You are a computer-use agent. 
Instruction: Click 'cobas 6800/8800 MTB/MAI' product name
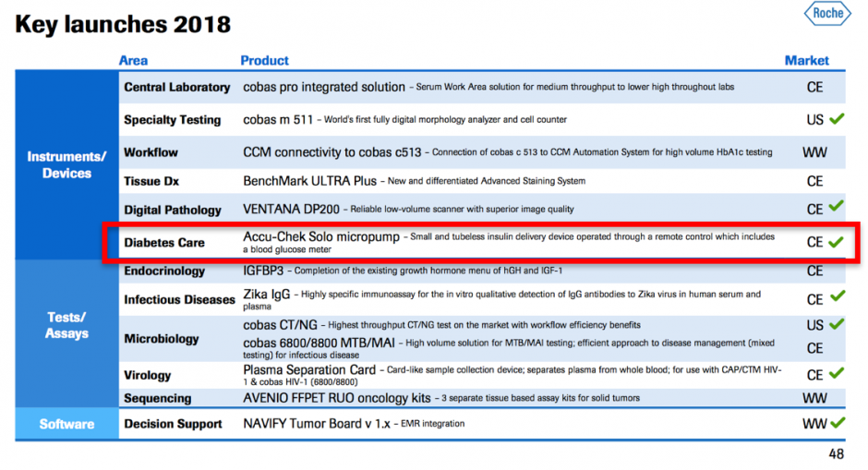319,343
